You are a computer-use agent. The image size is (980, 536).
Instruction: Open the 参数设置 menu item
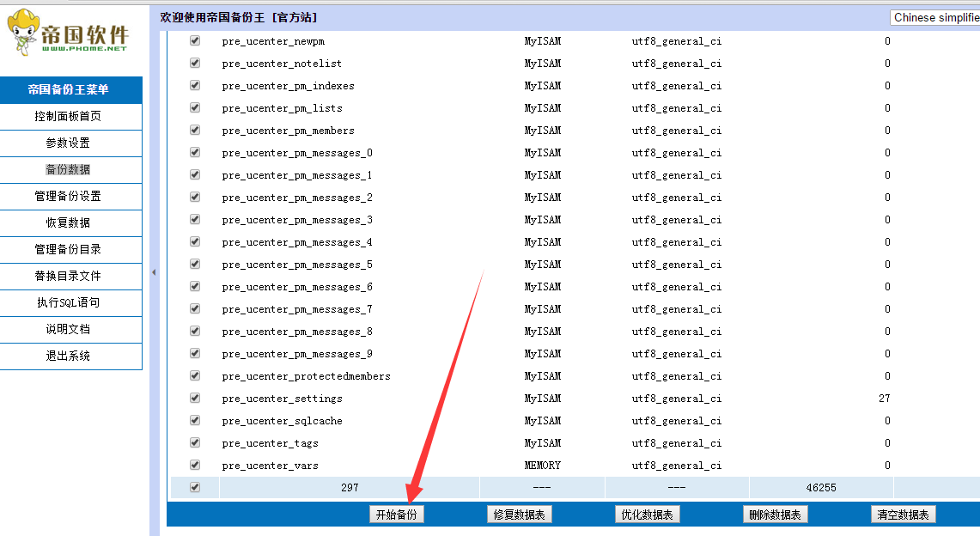(x=68, y=143)
